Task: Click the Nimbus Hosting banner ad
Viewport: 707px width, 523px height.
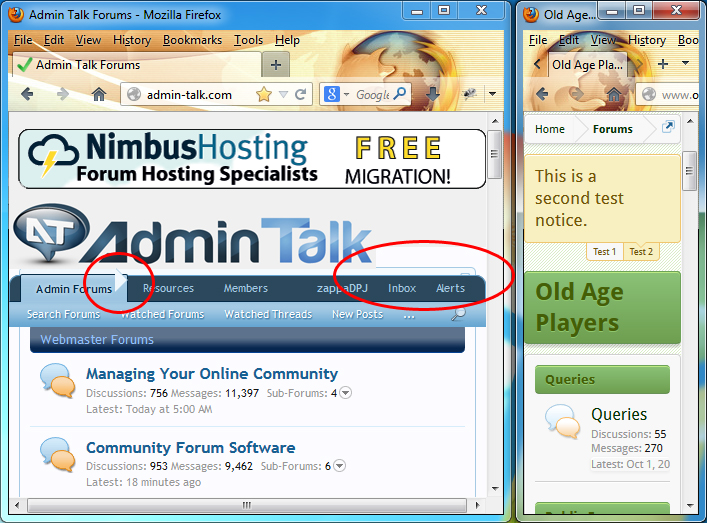Action: tap(252, 159)
